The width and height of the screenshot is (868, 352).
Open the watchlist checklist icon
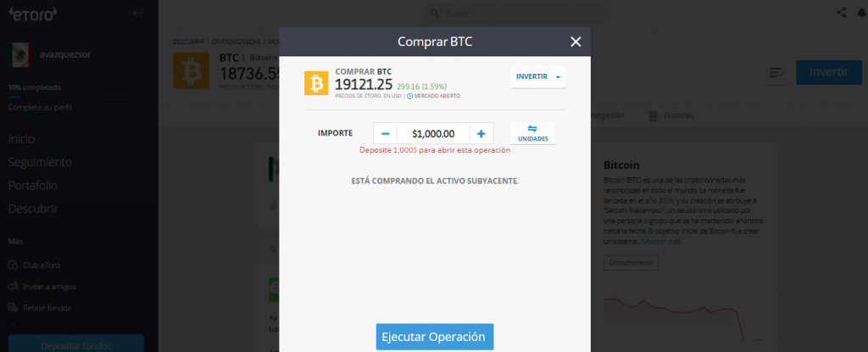click(x=777, y=73)
